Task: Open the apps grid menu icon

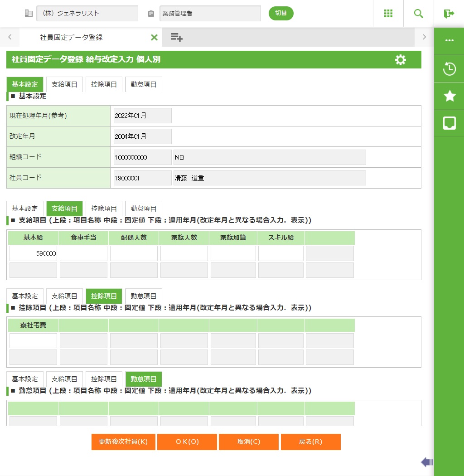Action: coord(388,14)
